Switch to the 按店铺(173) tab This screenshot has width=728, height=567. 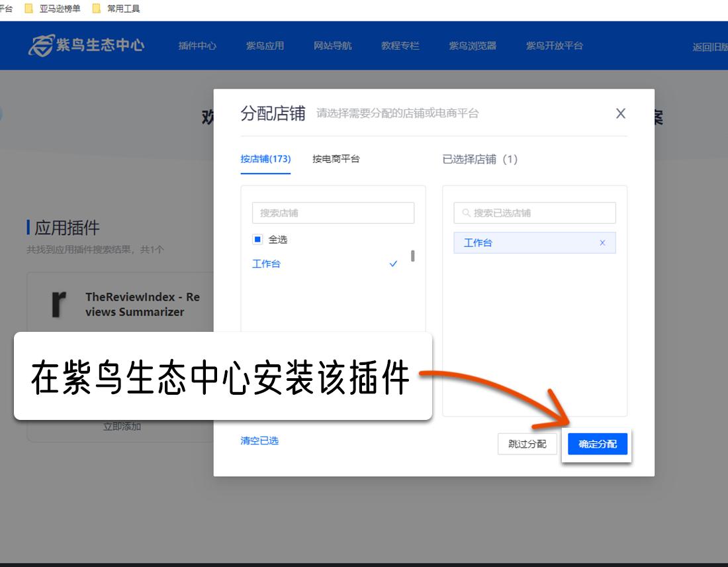[265, 159]
